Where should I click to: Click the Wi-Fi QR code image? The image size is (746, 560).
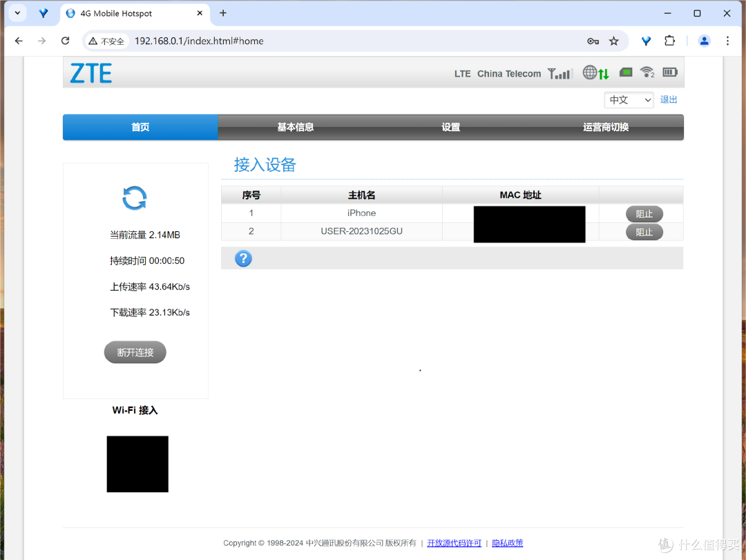click(x=137, y=464)
